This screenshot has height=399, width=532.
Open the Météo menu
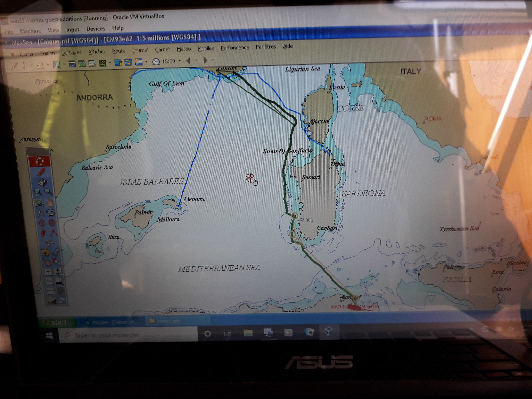(x=184, y=49)
